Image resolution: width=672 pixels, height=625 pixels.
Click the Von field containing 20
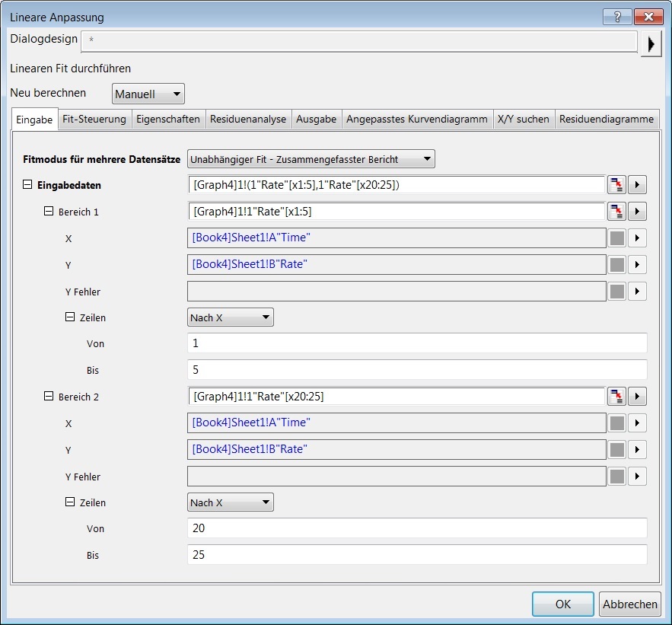pos(417,528)
